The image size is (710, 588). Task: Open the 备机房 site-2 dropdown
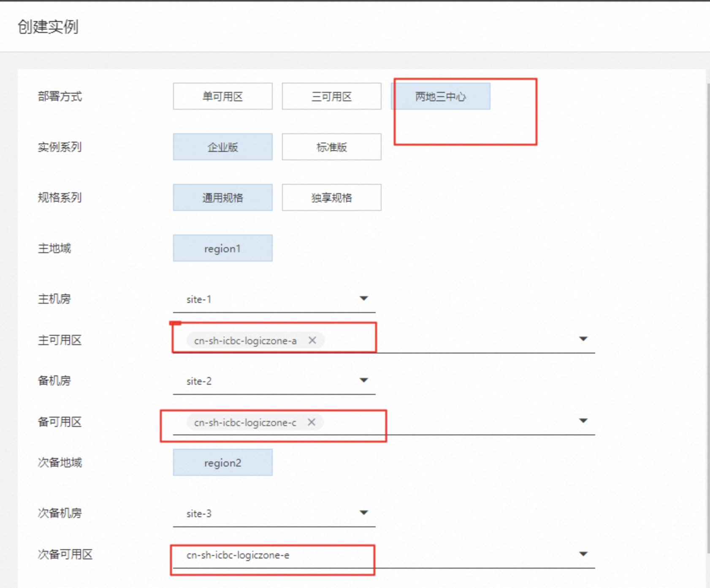point(274,381)
